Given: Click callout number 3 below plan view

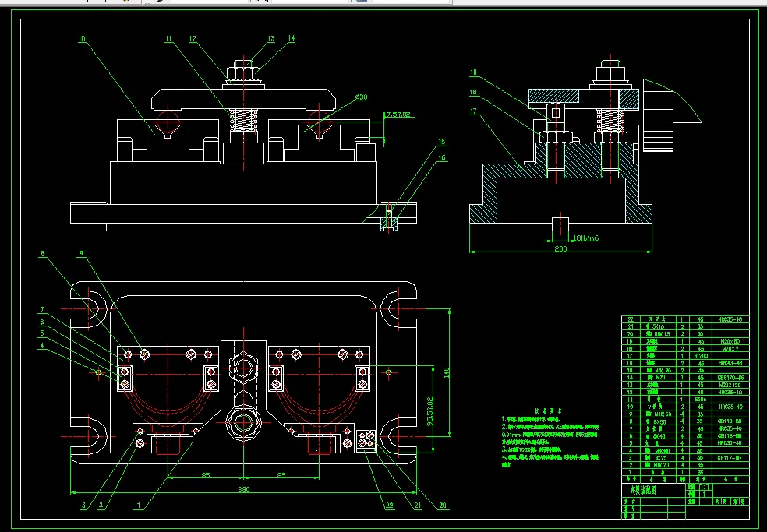Looking at the screenshot, I should pos(83,505).
